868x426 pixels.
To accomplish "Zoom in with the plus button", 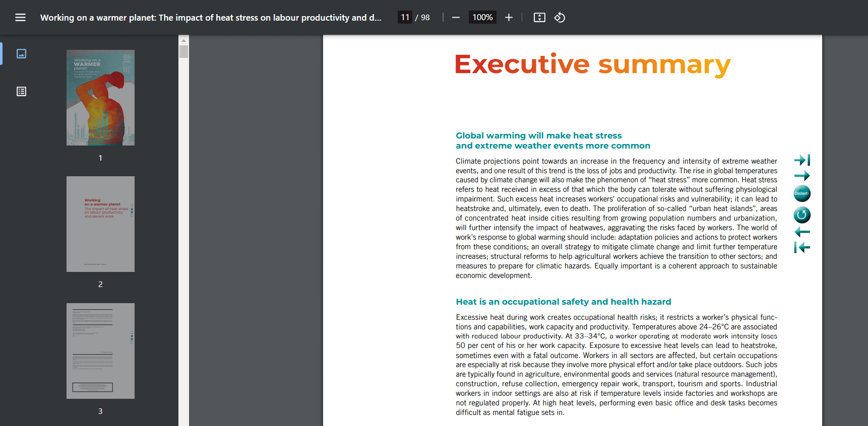I will coord(509,18).
